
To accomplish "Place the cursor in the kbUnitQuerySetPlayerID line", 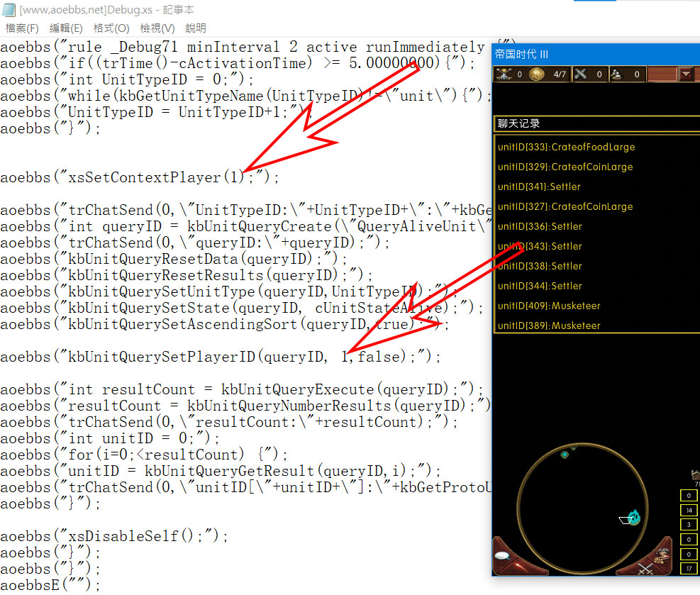I will coord(221,357).
